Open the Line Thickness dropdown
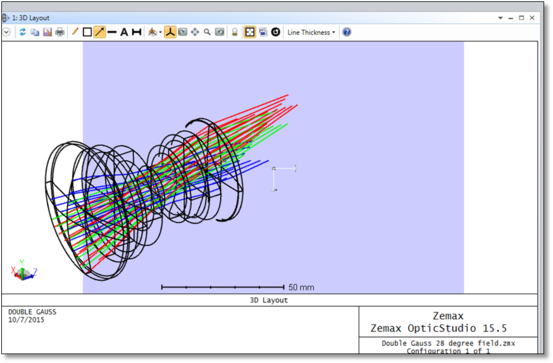 tap(311, 32)
